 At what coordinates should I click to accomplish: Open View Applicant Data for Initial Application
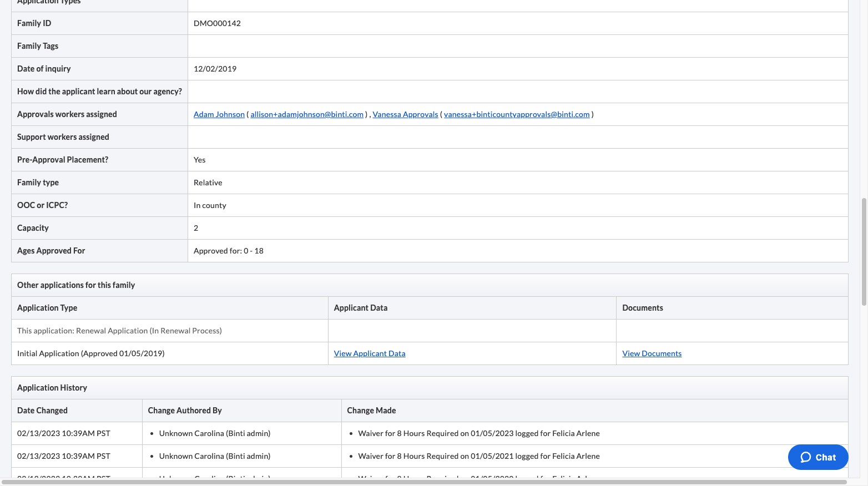pos(370,353)
